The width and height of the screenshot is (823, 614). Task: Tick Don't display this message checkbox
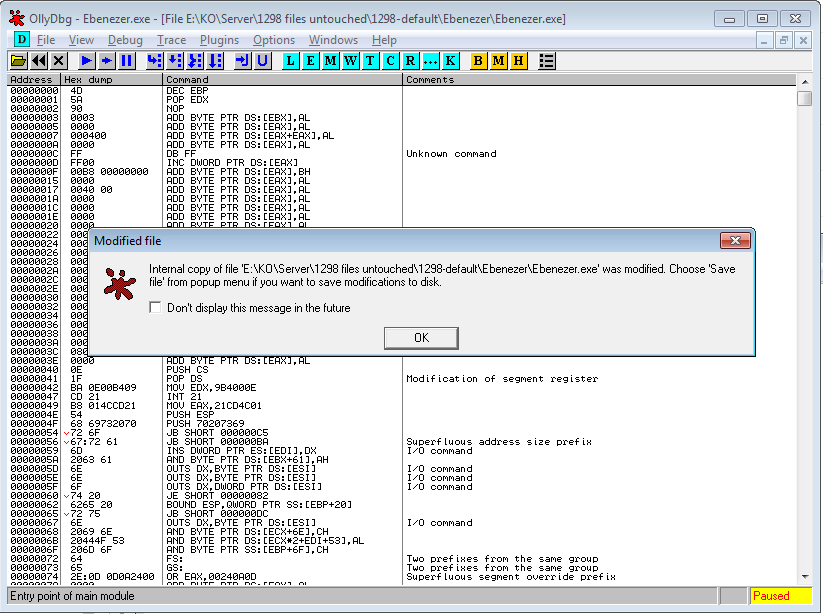pyautogui.click(x=155, y=308)
